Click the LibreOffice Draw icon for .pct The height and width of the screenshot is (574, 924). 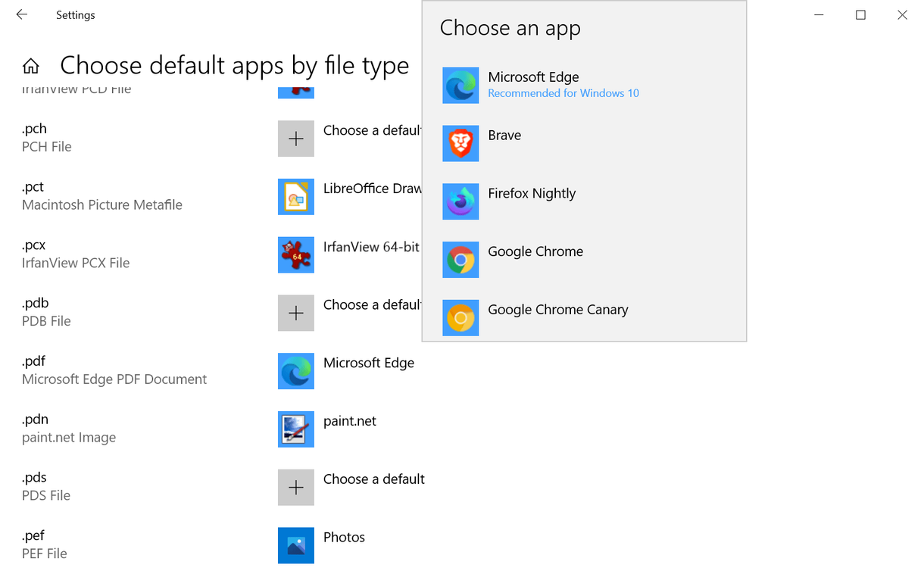[296, 197]
